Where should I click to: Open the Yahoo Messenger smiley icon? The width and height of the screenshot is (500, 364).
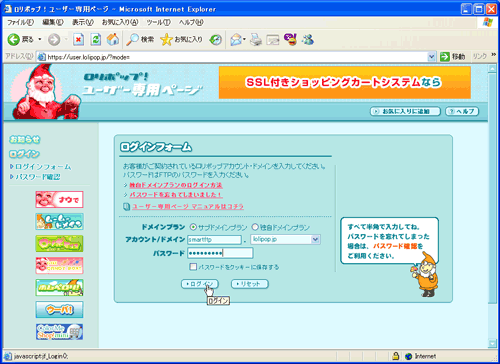(290, 39)
